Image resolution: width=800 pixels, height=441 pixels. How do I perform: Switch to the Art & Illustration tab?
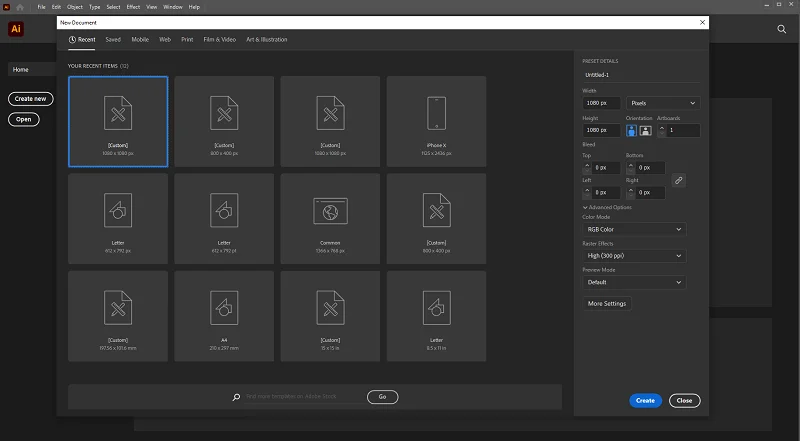pos(266,39)
